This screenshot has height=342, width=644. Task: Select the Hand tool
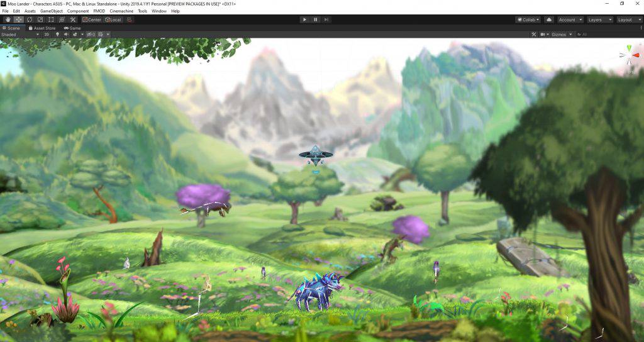[x=8, y=19]
